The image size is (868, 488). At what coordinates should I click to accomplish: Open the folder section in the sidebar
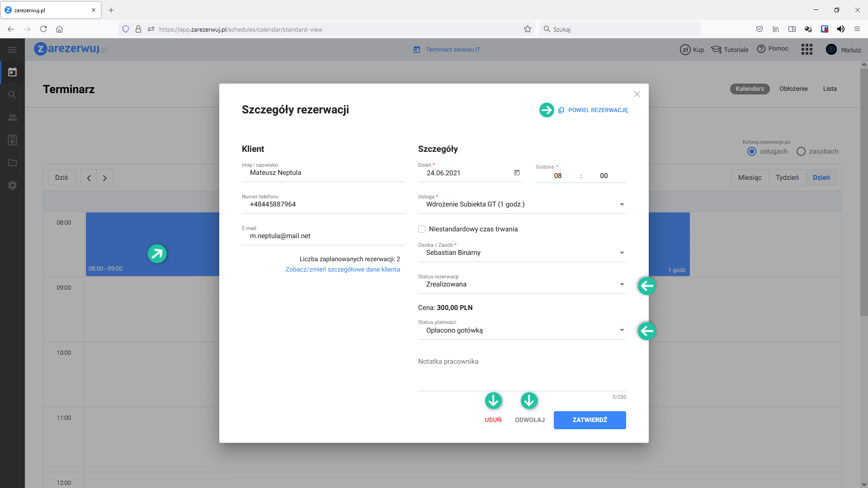pos(12,163)
